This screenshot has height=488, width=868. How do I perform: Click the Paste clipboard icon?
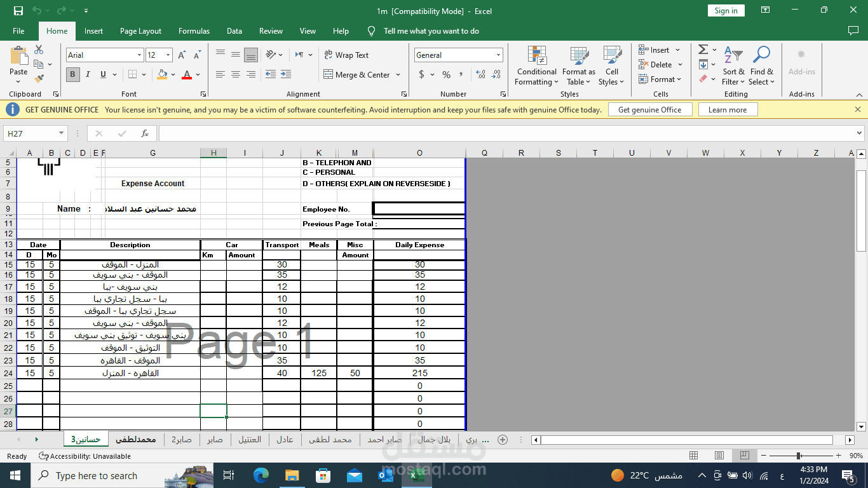(18, 55)
